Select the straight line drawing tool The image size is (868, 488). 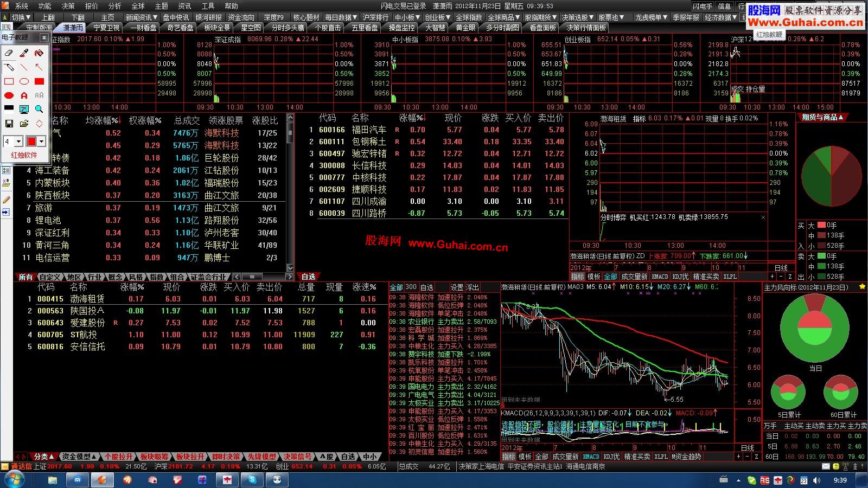pyautogui.click(x=24, y=67)
